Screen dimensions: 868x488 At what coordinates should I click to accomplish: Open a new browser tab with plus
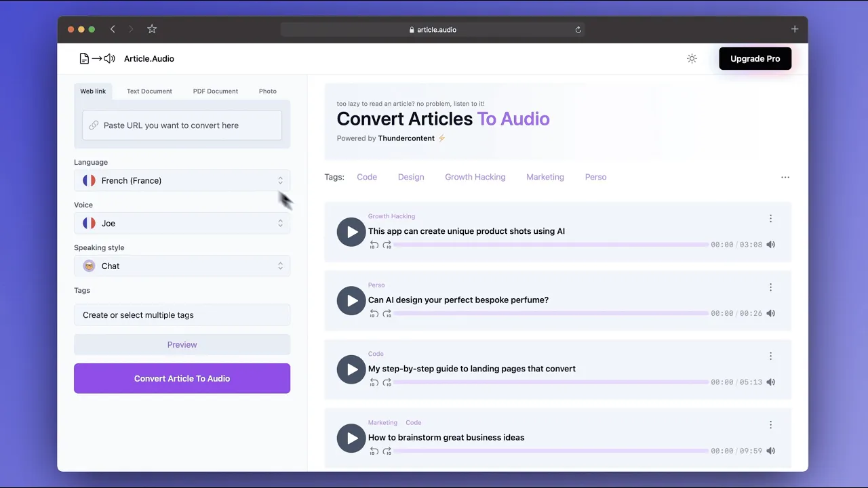tap(795, 29)
